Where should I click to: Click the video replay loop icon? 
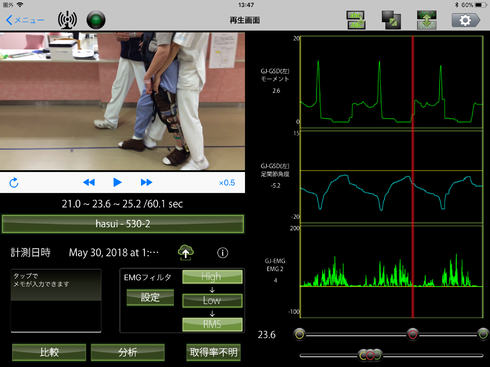(14, 182)
